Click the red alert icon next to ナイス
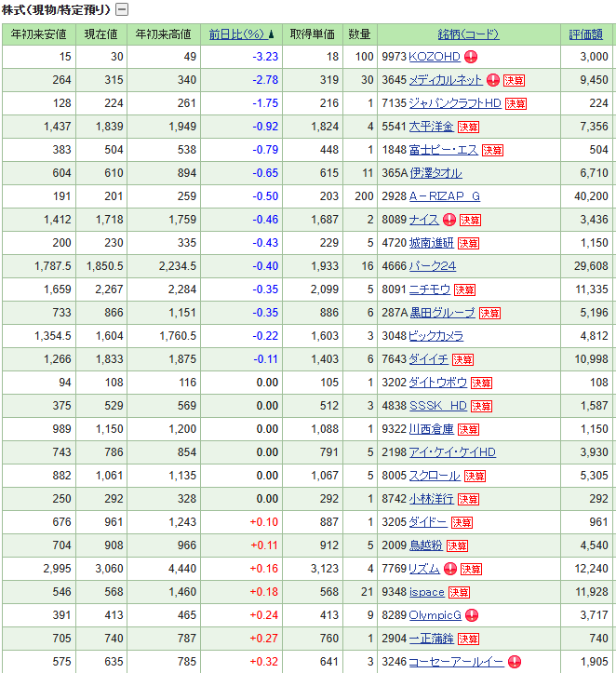This screenshot has width=616, height=673. tap(449, 220)
